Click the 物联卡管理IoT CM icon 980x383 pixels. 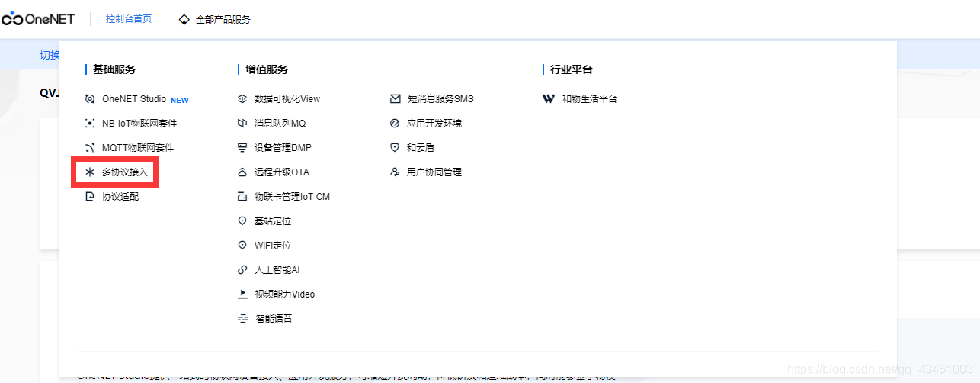242,197
